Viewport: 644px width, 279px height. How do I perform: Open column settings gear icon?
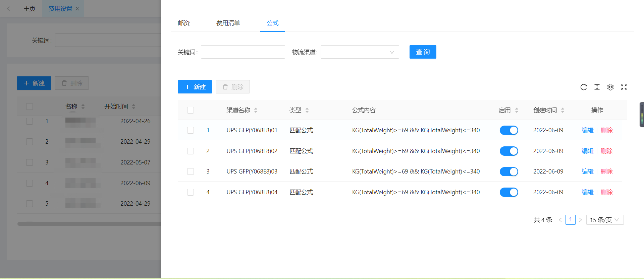610,87
